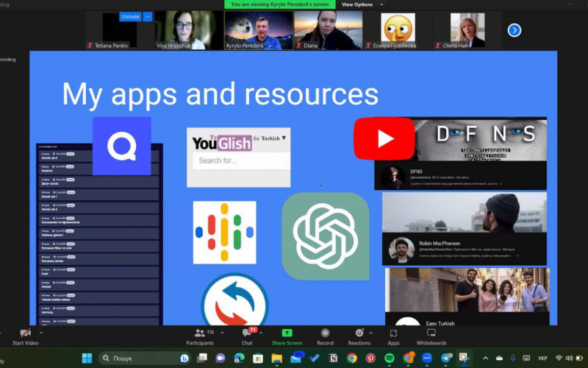Image resolution: width=588 pixels, height=368 pixels.
Task: Open Task View on the taskbar
Action: (x=202, y=358)
